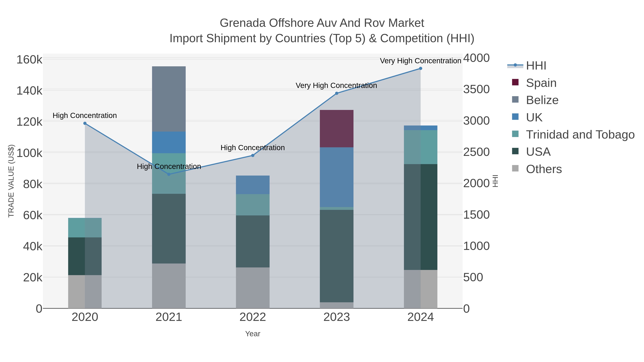Toggle the Spain legend entry
The height and width of the screenshot is (362, 644).
pyautogui.click(x=534, y=83)
